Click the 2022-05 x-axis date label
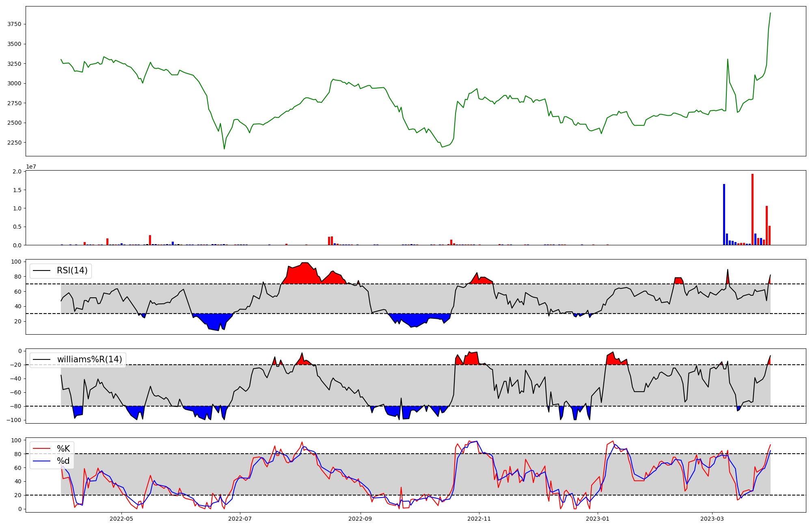812x528 pixels. pyautogui.click(x=121, y=519)
